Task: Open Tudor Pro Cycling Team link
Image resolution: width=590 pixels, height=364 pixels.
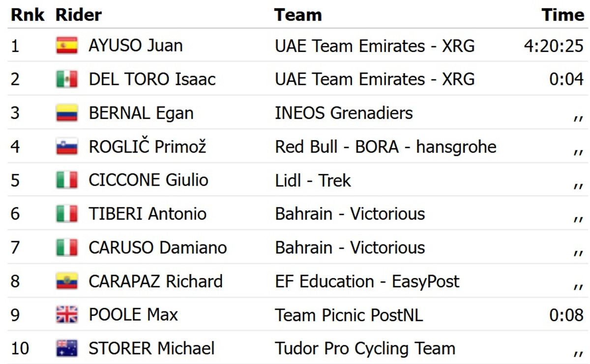Action: click(365, 348)
